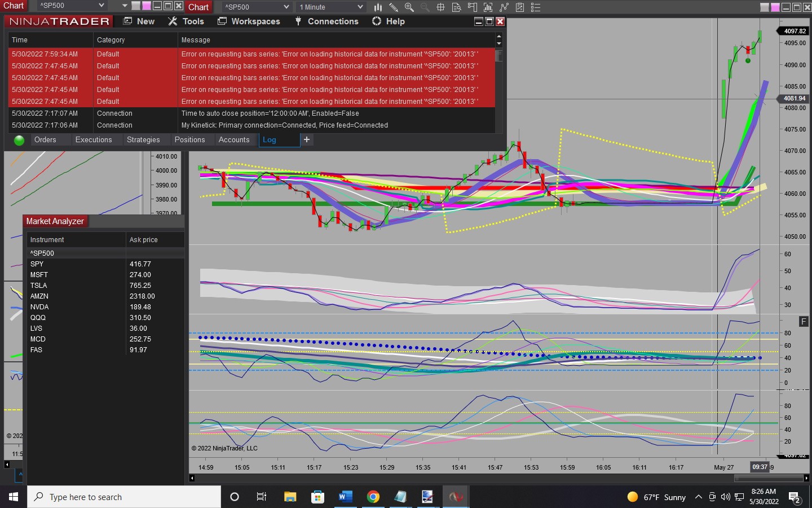Add a new tab with plus button
The image size is (812, 508).
coord(307,139)
